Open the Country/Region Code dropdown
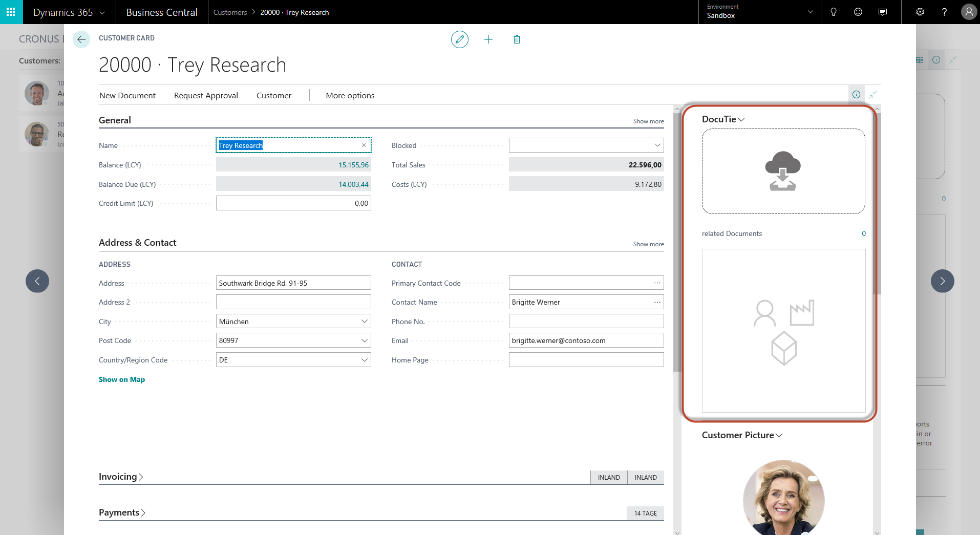Viewport: 980px width, 535px height. [x=365, y=360]
